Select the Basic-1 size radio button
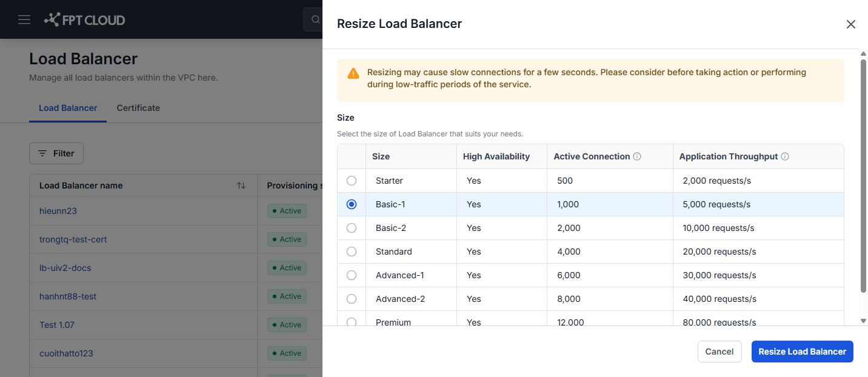 pyautogui.click(x=352, y=204)
